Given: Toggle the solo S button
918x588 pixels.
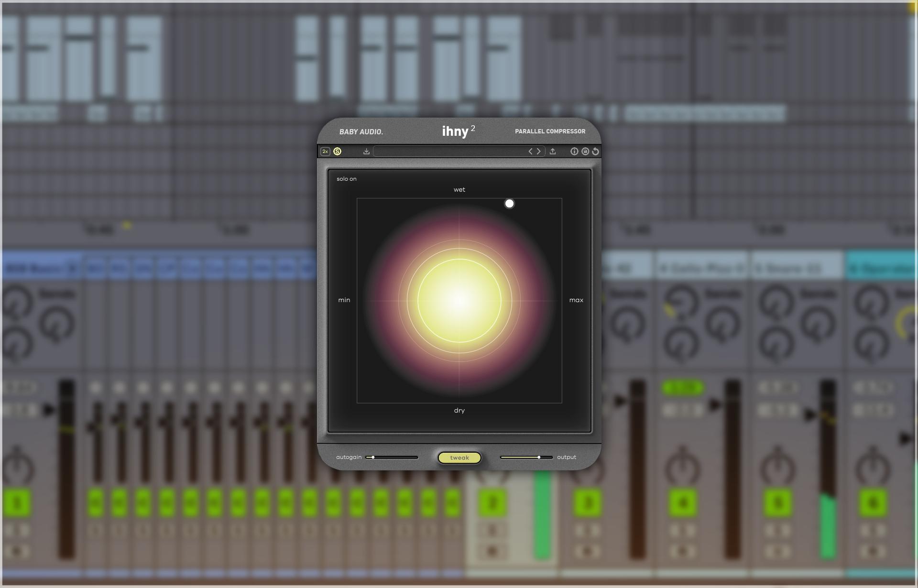Looking at the screenshot, I should [x=337, y=152].
